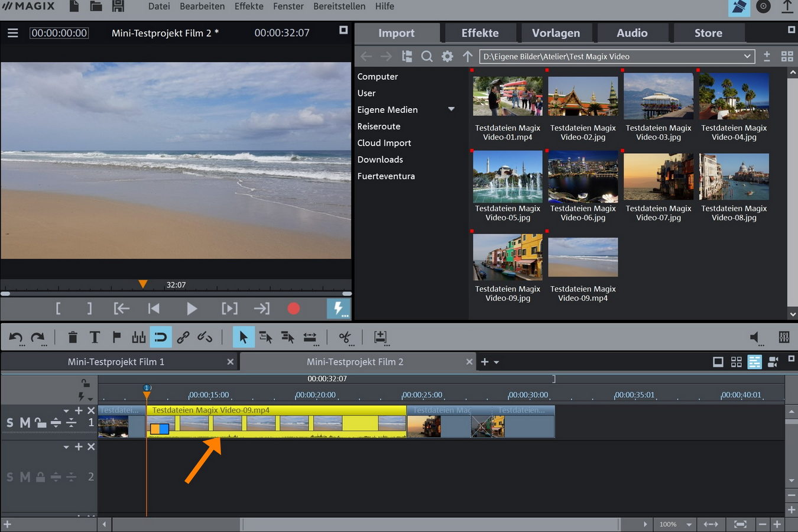Screen dimensions: 798x532
Task: Click the insert mode icon
Action: point(381,338)
